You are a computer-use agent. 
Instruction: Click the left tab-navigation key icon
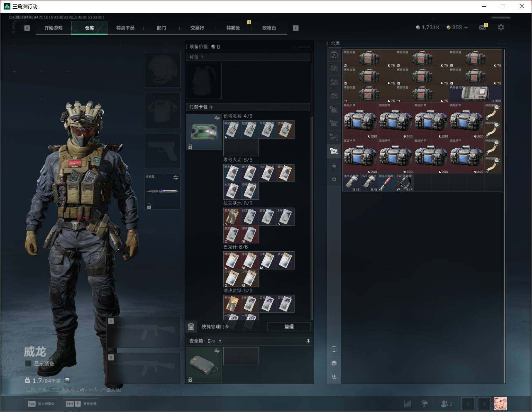tap(27, 28)
